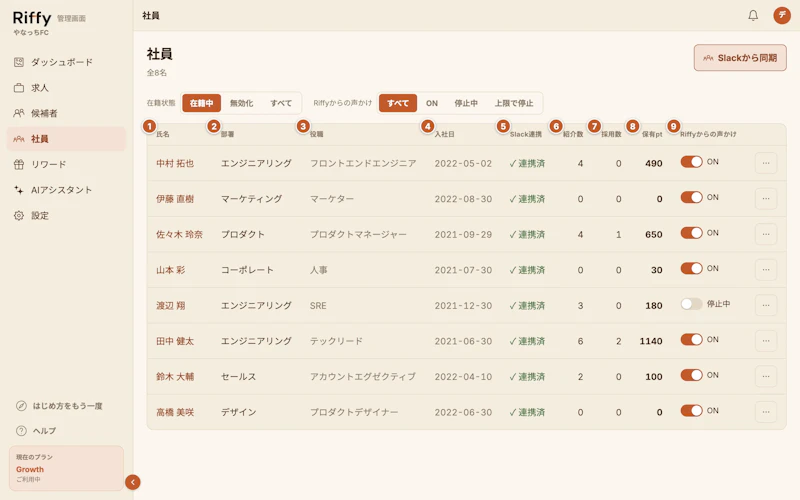Open employee 伊藤 直樹 name link
Screen dimensions: 800x500
175,199
